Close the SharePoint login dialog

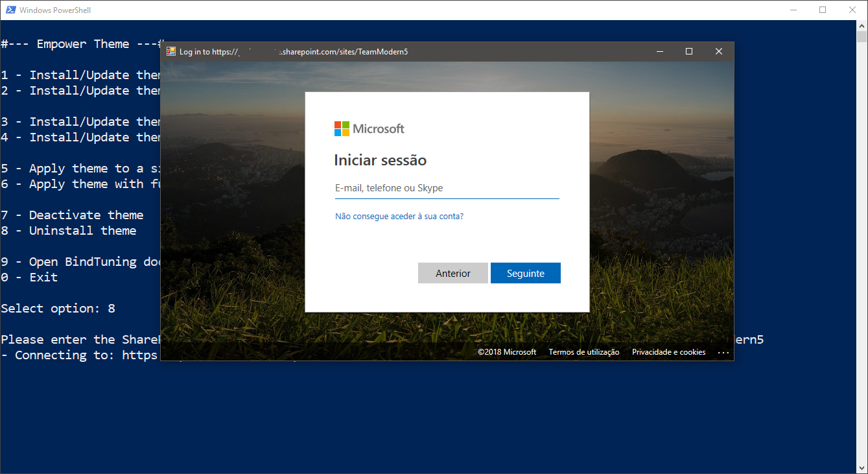click(x=719, y=51)
